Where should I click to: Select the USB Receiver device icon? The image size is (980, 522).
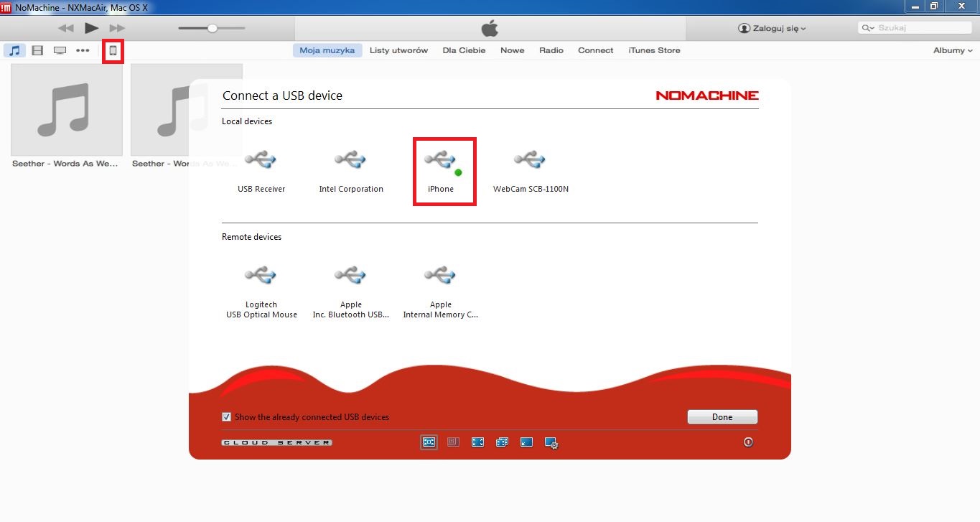(261, 160)
